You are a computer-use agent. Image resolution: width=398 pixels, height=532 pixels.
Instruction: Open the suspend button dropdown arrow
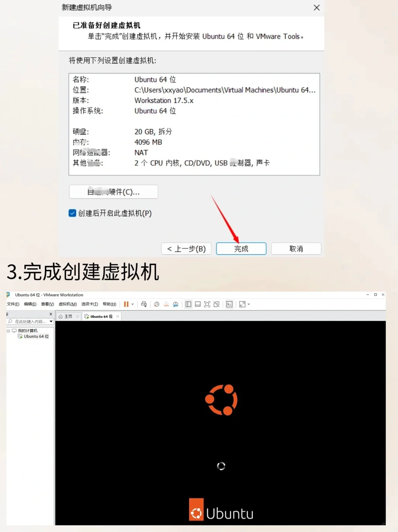(x=132, y=304)
